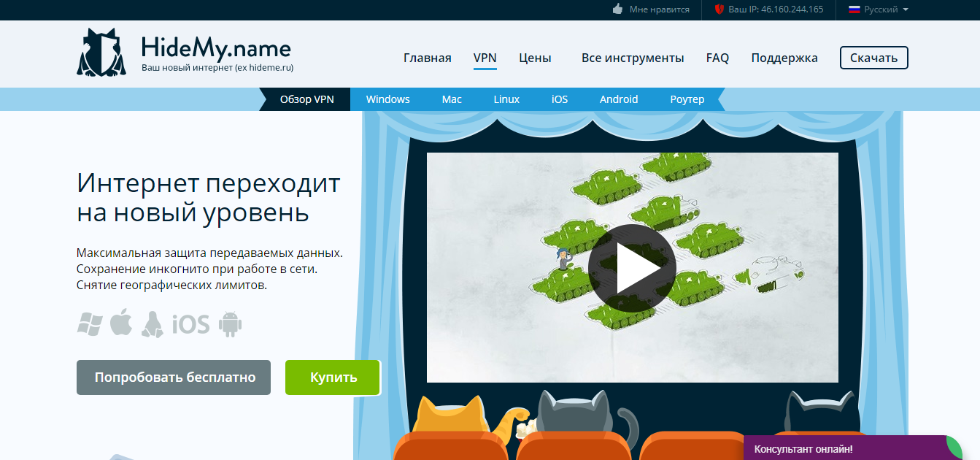The height and width of the screenshot is (460, 980).
Task: Open the Поддержка menu item
Action: [x=784, y=58]
